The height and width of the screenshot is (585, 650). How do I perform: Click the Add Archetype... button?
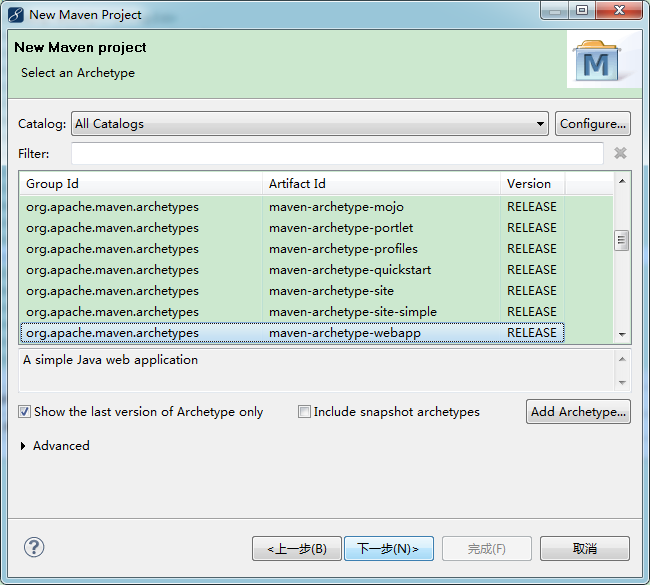(578, 412)
